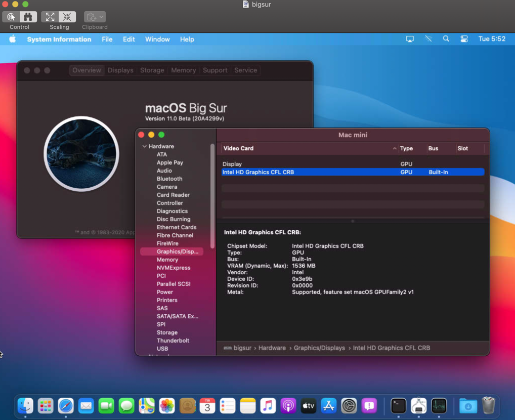Switch to Service tab in About This Mac
The image size is (515, 420).
point(246,70)
